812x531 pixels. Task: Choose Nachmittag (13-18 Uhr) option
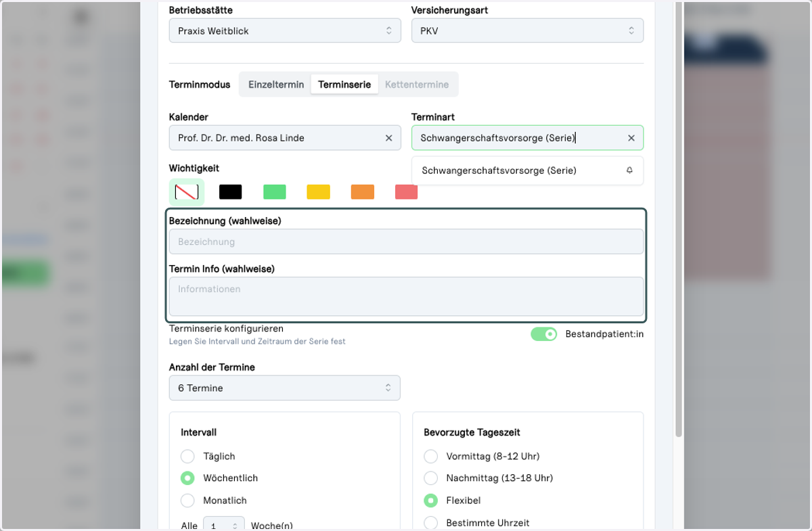(430, 478)
